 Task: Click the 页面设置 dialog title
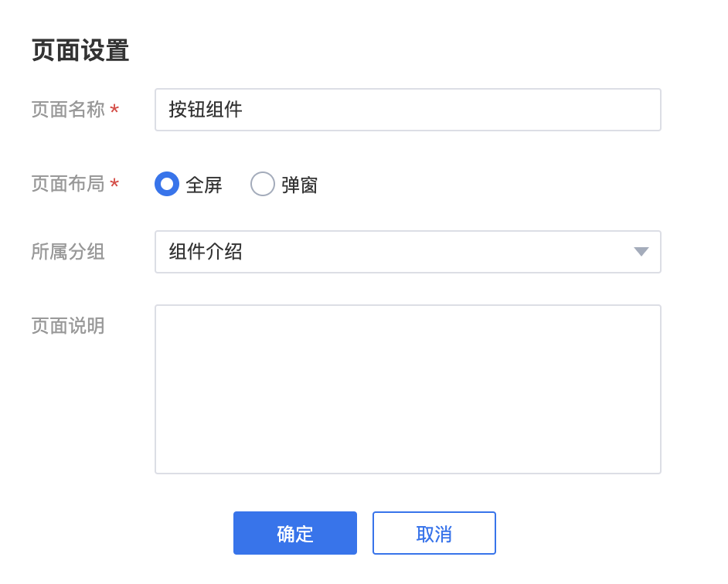(80, 50)
